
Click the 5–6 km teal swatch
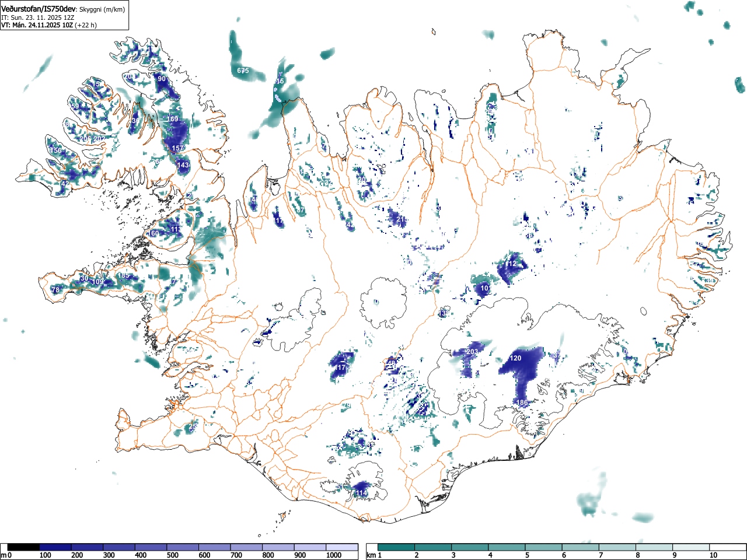[x=544, y=547]
